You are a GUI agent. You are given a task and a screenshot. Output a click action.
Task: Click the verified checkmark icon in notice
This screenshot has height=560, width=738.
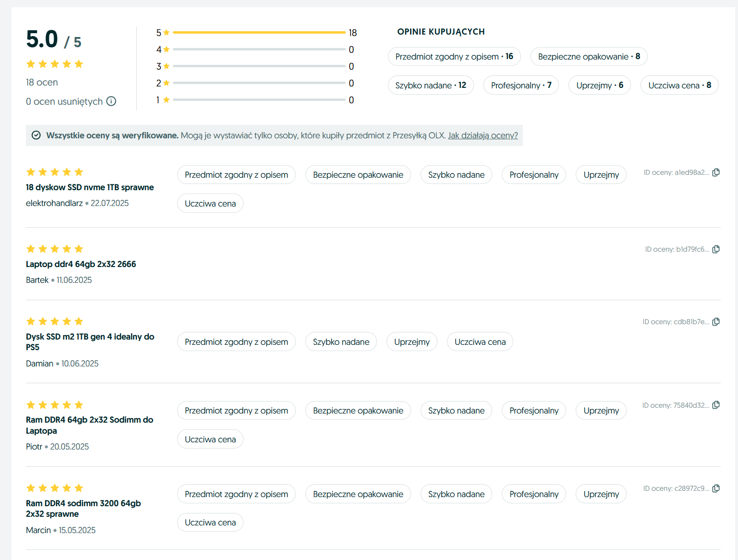(36, 135)
